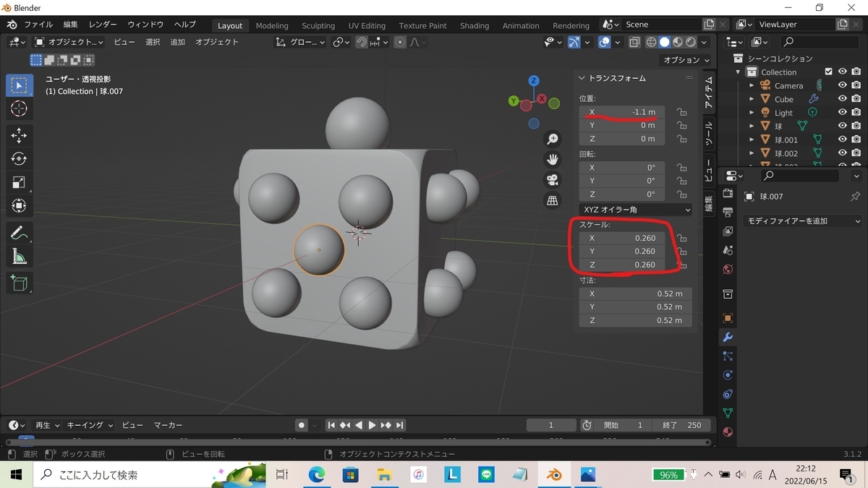The height and width of the screenshot is (488, 868).
Task: Click the current frame field showing 1
Action: pos(550,425)
